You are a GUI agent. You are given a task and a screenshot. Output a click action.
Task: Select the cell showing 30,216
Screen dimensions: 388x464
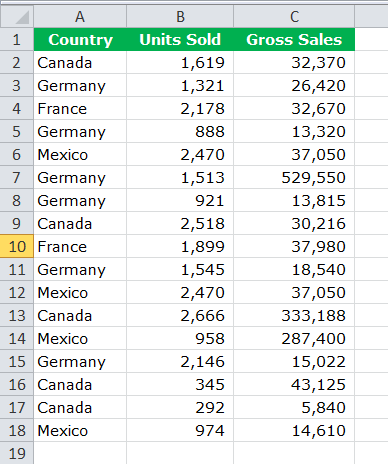(x=294, y=223)
